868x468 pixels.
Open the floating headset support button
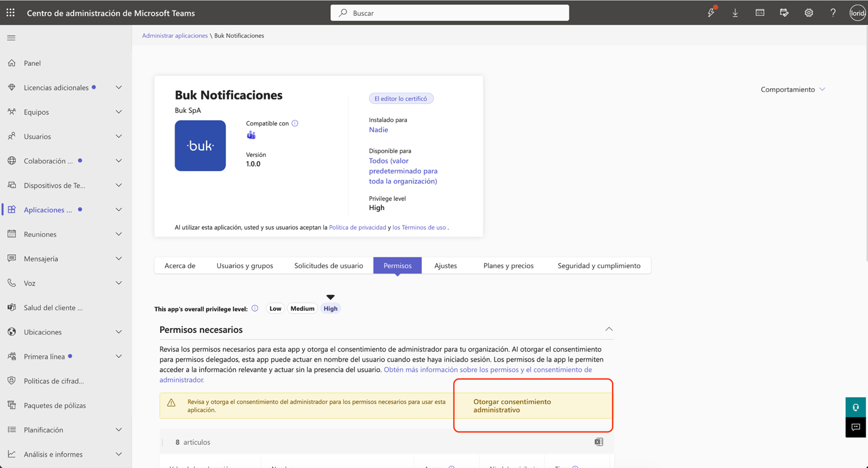pos(856,408)
